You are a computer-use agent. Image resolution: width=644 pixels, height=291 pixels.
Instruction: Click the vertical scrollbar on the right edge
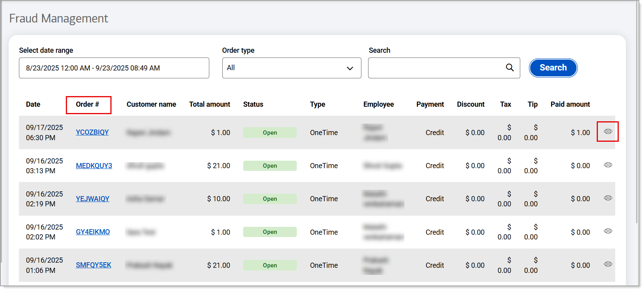[636, 112]
